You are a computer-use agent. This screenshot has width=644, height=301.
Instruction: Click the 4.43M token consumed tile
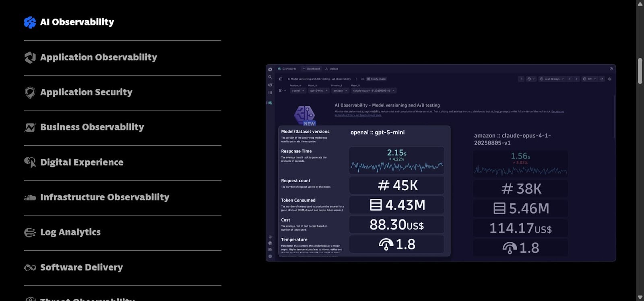[x=396, y=205]
